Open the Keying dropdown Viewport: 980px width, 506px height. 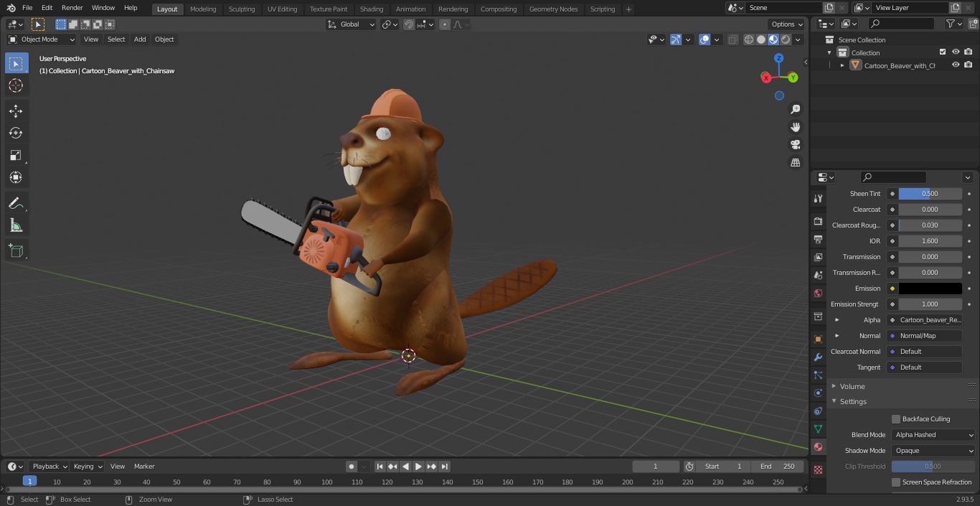(88, 467)
